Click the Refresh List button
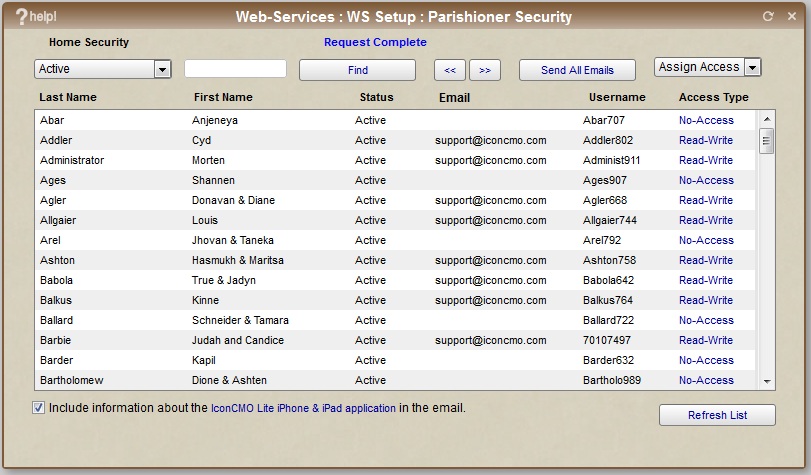The image size is (811, 475). click(x=717, y=415)
